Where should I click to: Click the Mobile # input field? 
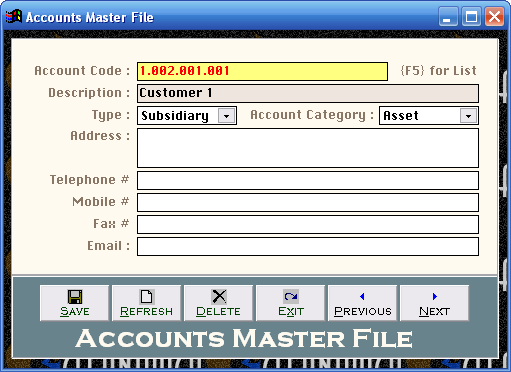(x=308, y=202)
